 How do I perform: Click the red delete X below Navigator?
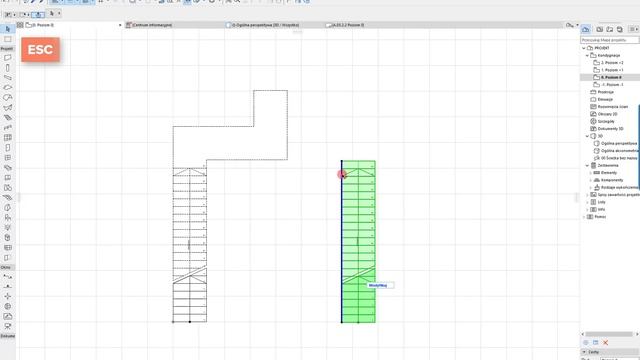(606, 342)
